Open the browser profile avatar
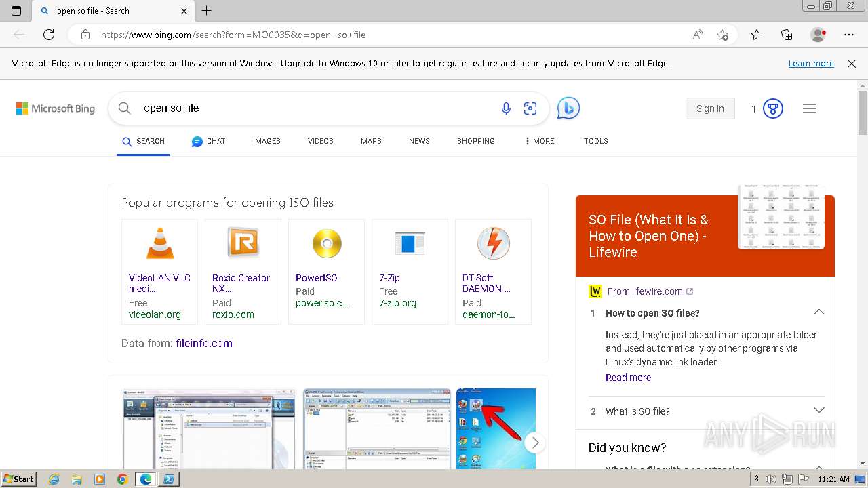This screenshot has height=488, width=868. coord(818,35)
